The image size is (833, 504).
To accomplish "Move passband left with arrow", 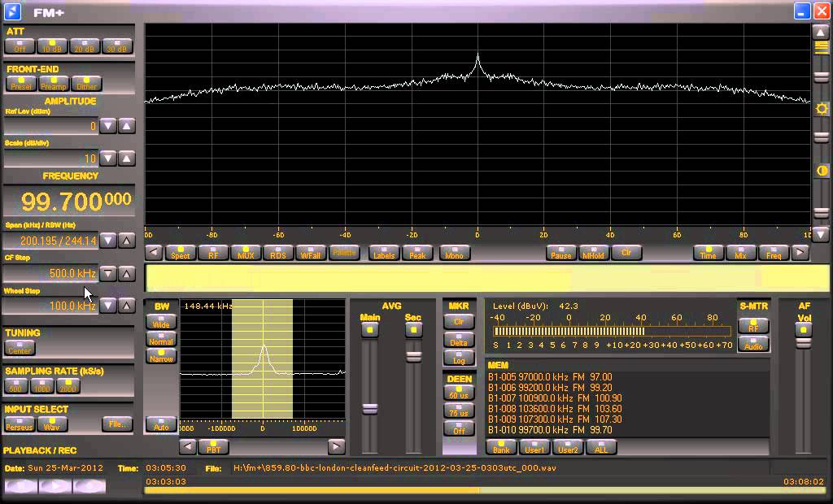I will 188,447.
